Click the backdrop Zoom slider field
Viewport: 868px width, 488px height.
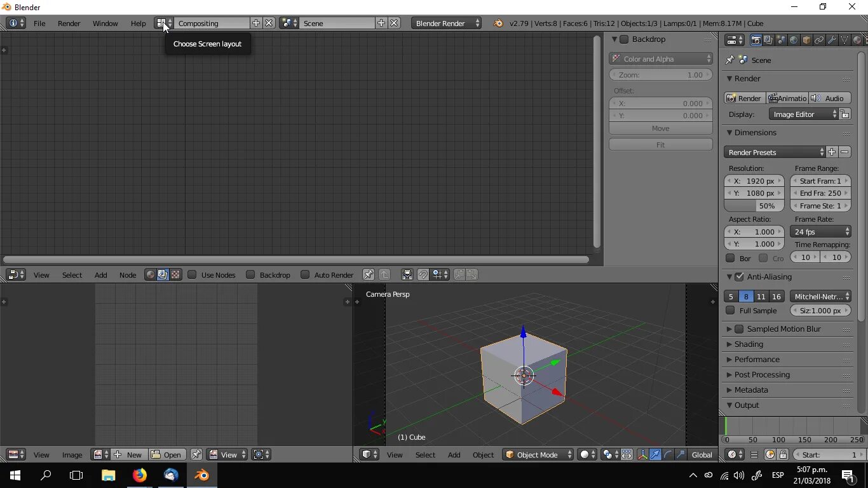click(661, 74)
